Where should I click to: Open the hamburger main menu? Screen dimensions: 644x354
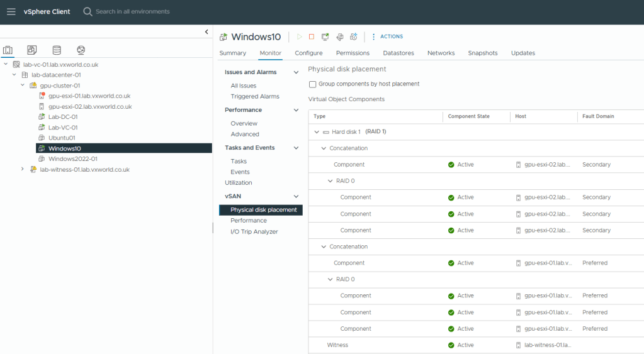click(11, 11)
